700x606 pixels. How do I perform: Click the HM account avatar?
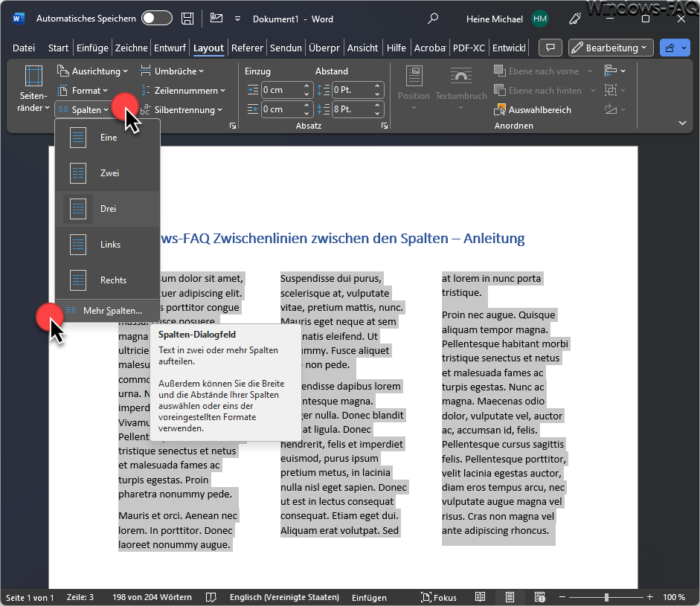pos(540,19)
